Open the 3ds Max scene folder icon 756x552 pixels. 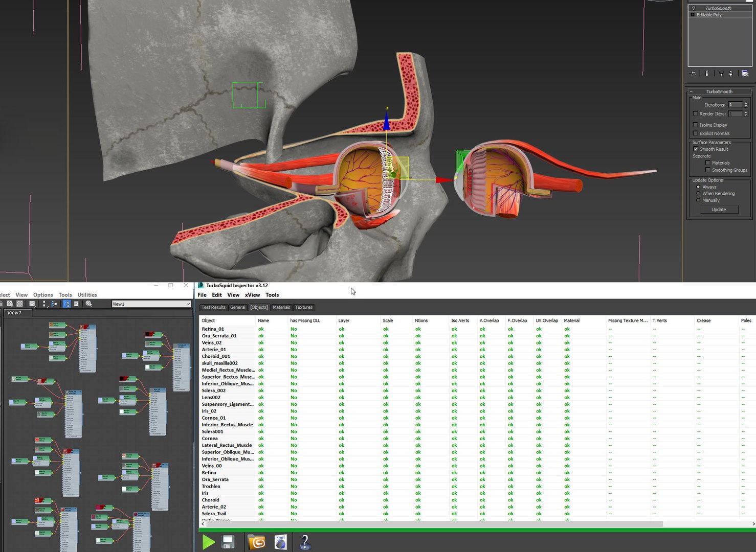tap(257, 542)
